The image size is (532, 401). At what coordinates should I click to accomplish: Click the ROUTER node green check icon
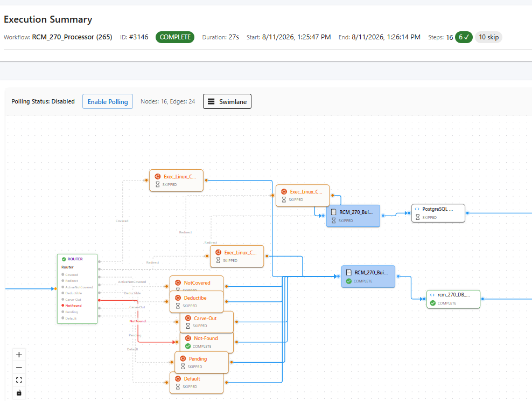tap(64, 259)
